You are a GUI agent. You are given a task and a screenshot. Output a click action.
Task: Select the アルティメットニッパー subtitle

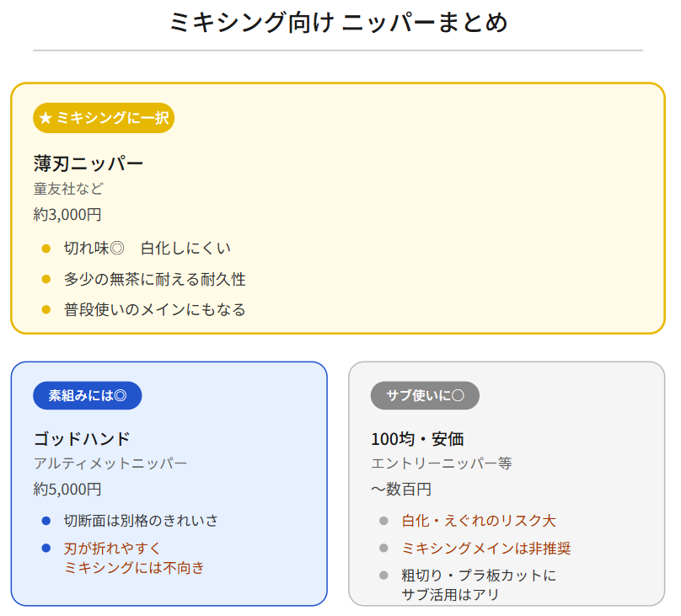click(110, 463)
